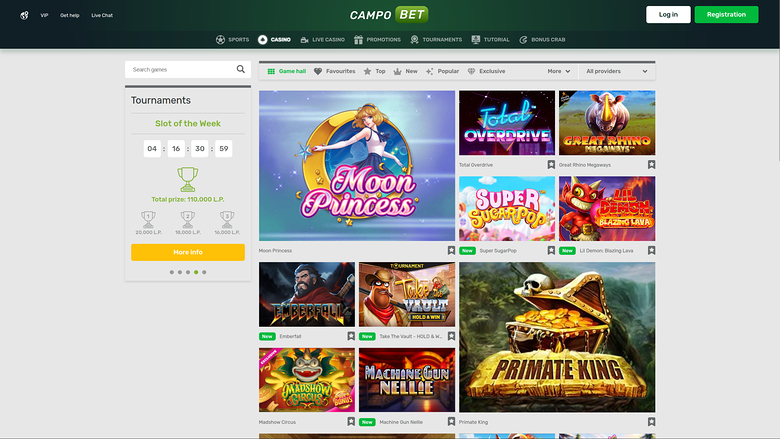
Task: Click the More info tournament button
Action: click(188, 252)
